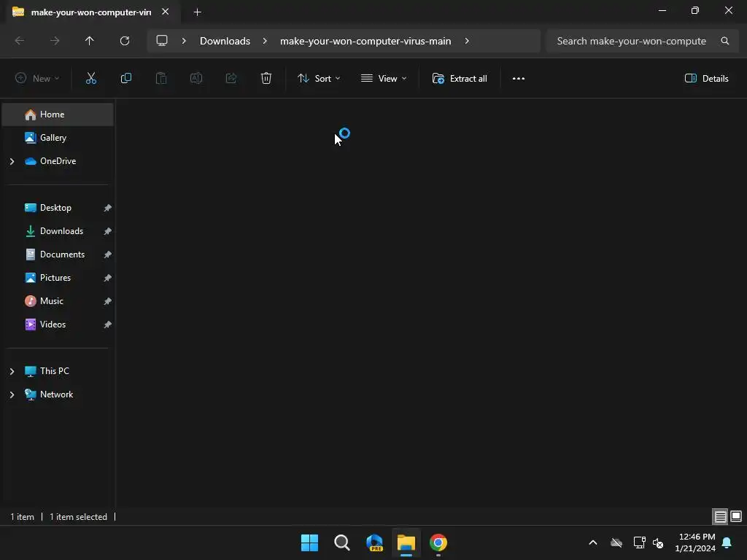Click the OneDrive cloud tray icon
This screenshot has height=560, width=747.
(616, 542)
